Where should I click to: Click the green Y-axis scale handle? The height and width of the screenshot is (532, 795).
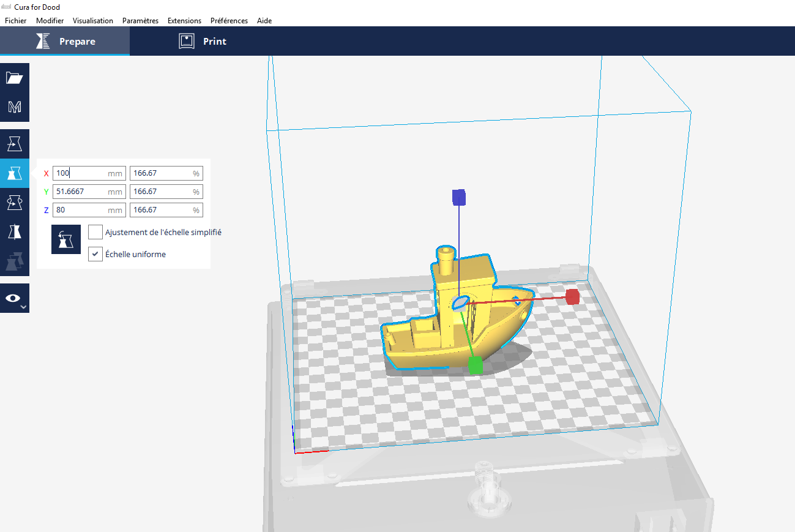(x=475, y=365)
